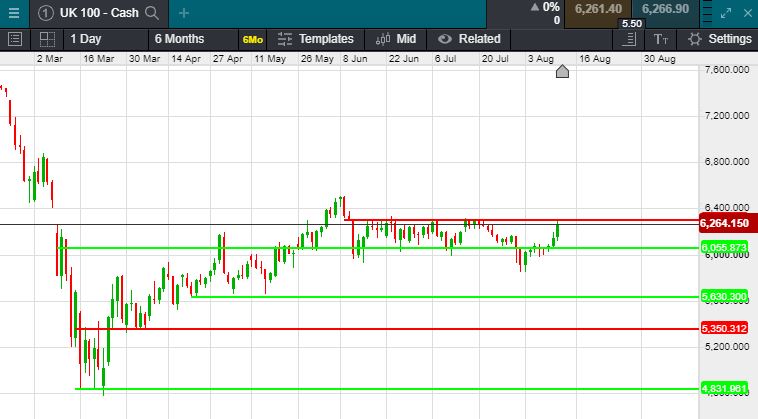Open the list view icon

tap(15, 39)
